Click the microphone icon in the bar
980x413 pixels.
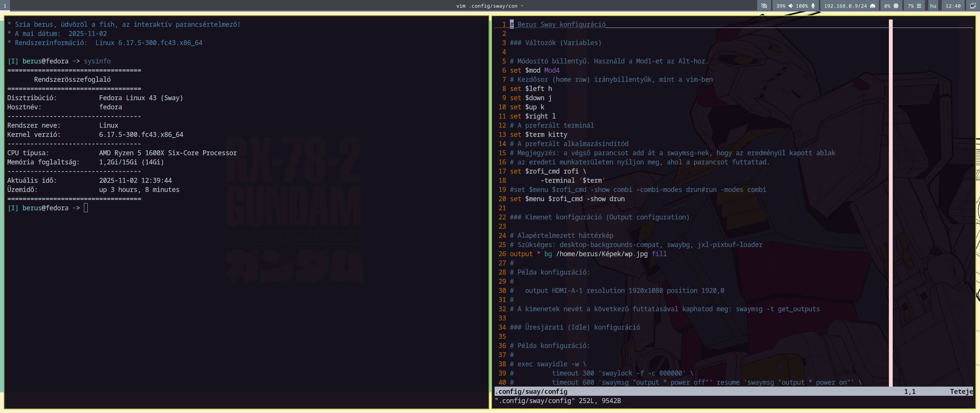(x=813, y=6)
